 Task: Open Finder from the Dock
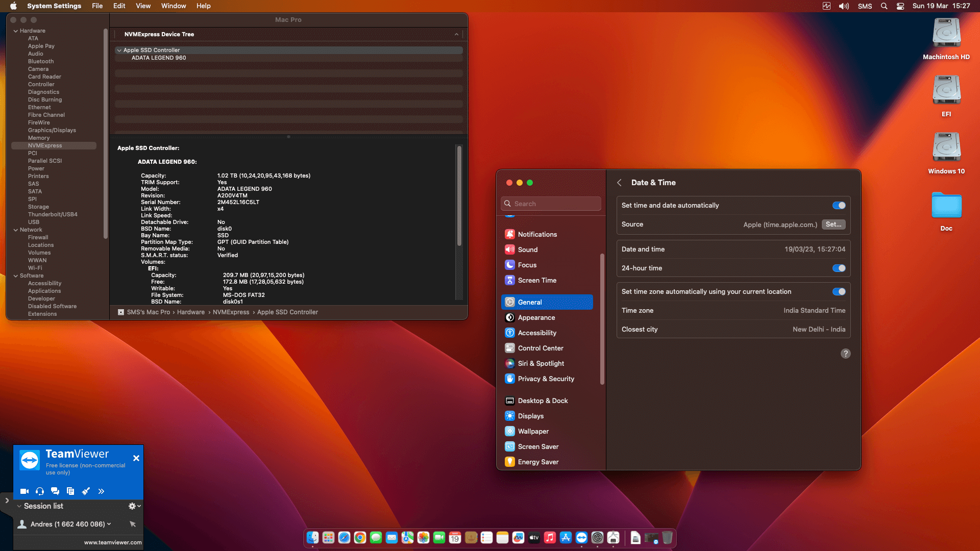click(312, 537)
